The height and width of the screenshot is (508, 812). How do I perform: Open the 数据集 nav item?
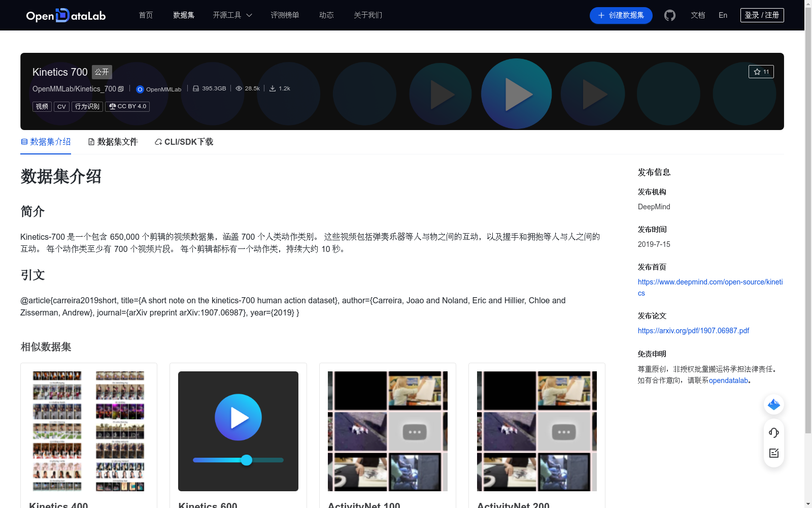click(184, 15)
